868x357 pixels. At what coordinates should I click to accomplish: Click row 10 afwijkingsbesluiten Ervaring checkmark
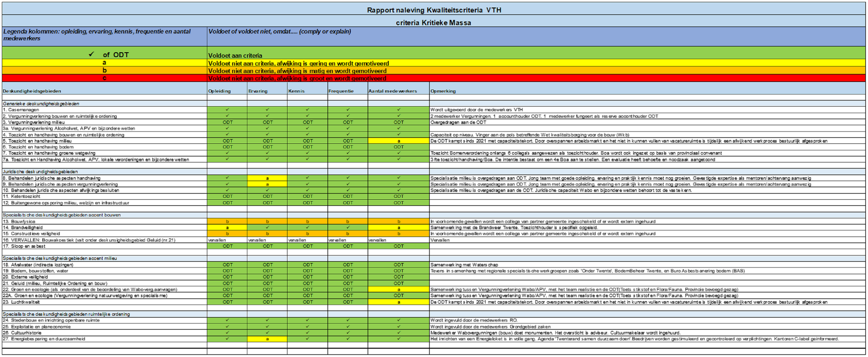[267, 190]
